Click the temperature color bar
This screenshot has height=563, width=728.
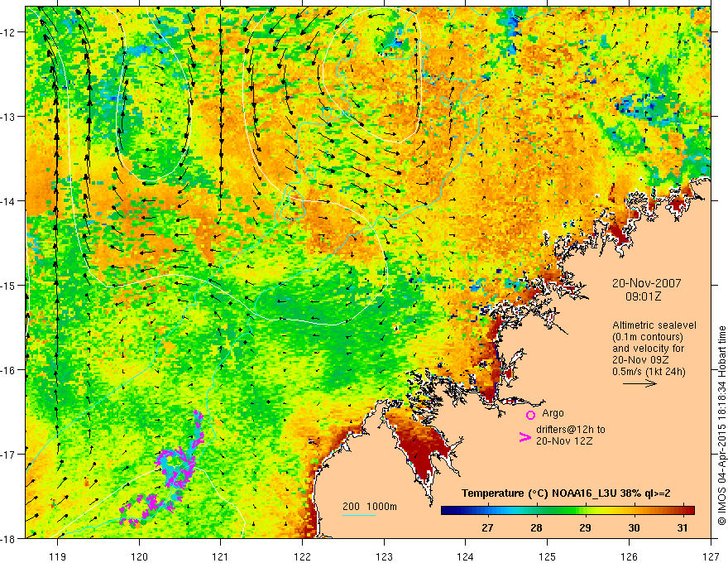(x=568, y=511)
